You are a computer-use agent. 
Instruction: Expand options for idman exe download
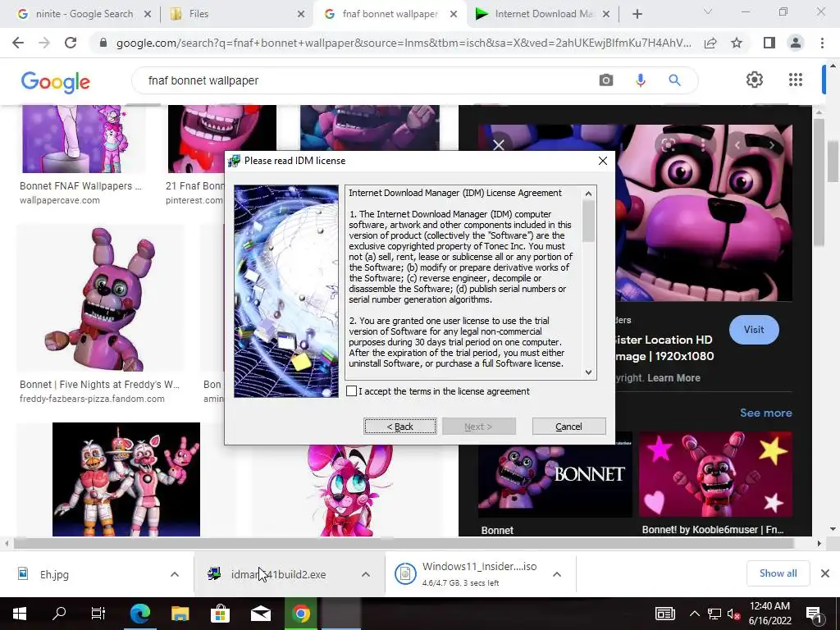point(365,574)
